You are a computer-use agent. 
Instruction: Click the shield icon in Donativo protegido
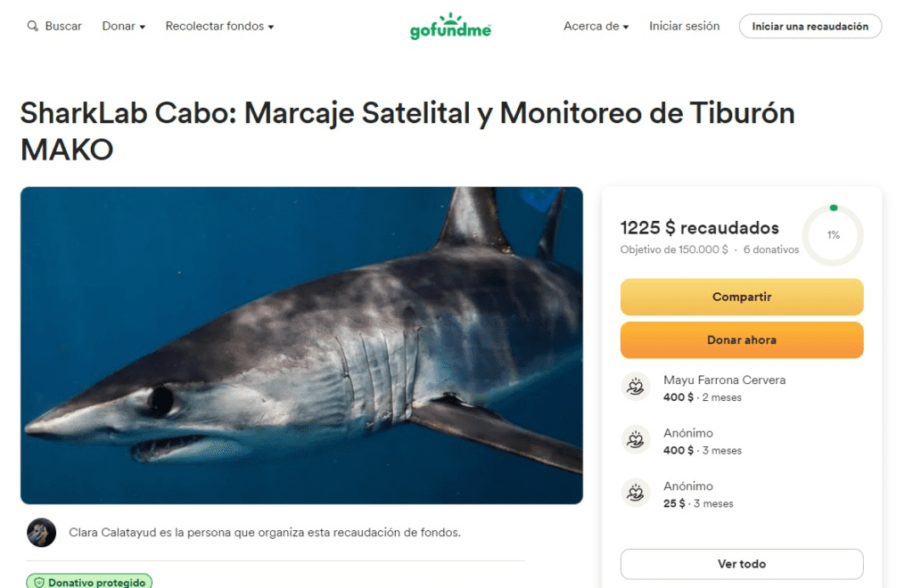39,582
